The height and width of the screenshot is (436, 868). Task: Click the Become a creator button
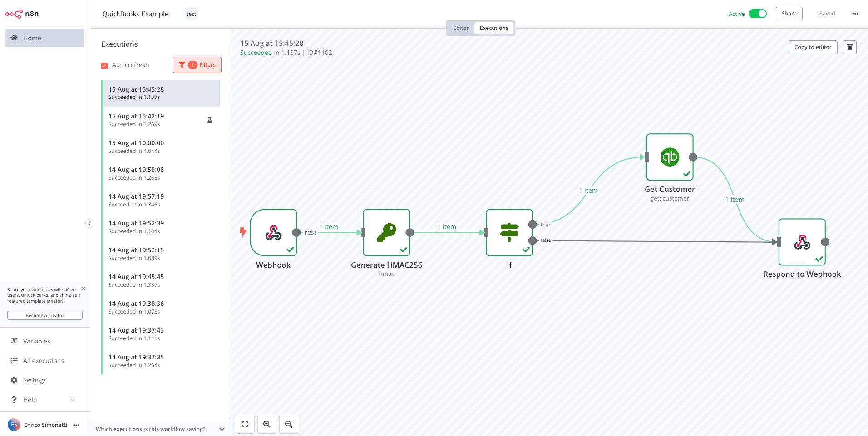point(45,315)
